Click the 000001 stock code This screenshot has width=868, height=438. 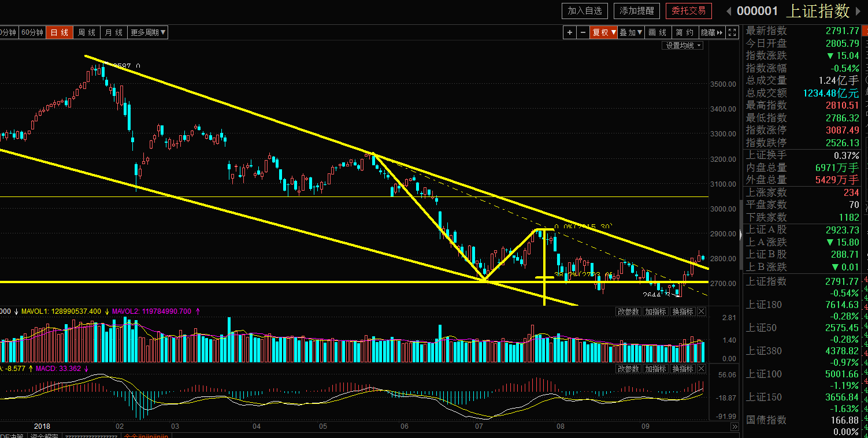[758, 11]
